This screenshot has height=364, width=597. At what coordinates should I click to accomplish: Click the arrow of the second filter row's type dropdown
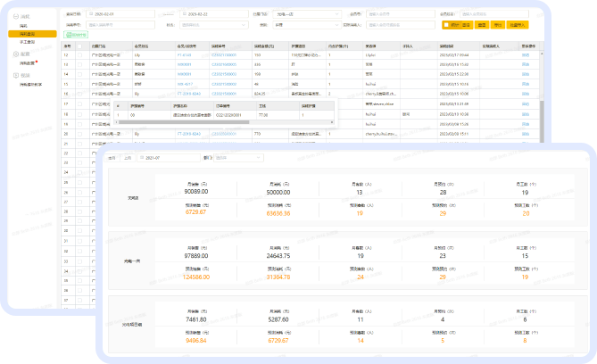point(336,25)
